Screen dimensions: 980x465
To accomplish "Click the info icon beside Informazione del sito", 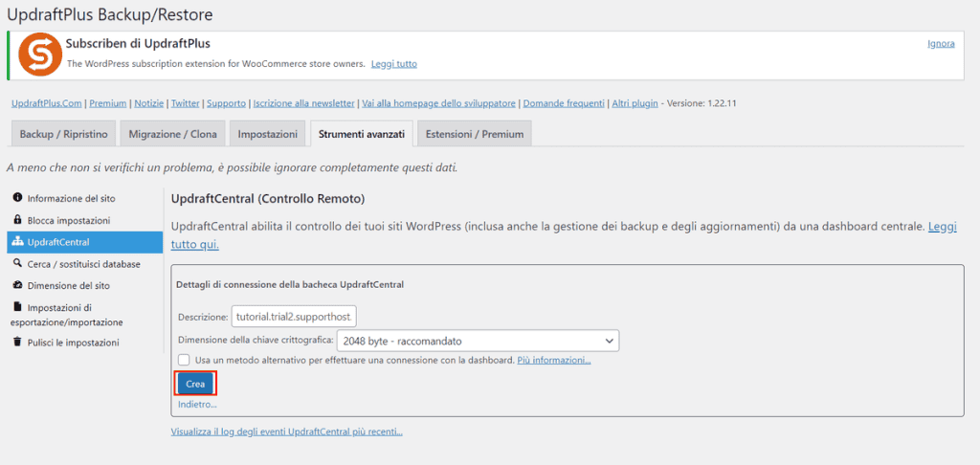I will [x=17, y=197].
